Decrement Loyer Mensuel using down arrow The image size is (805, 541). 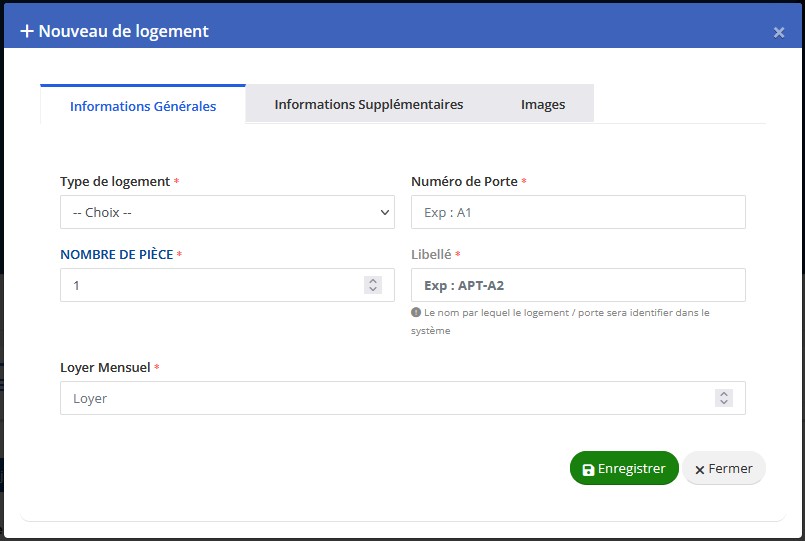tap(724, 403)
